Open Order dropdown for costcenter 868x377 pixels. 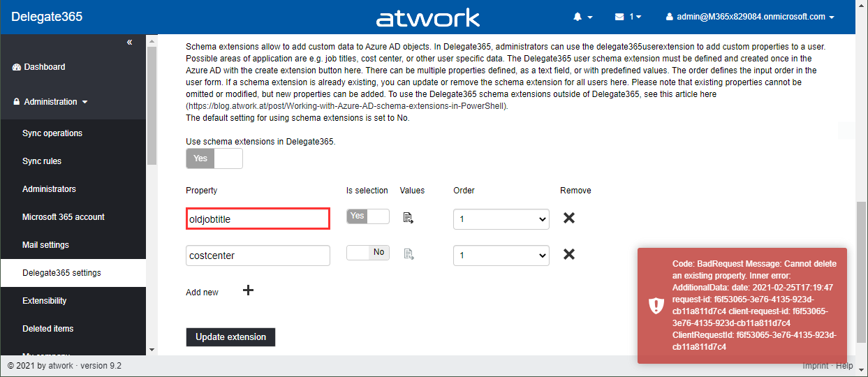(501, 256)
